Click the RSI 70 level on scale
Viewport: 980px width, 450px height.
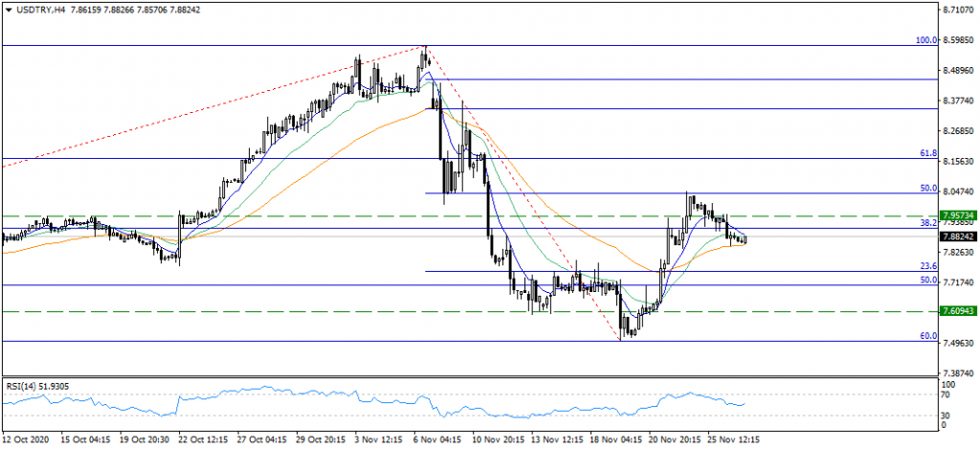(x=947, y=394)
